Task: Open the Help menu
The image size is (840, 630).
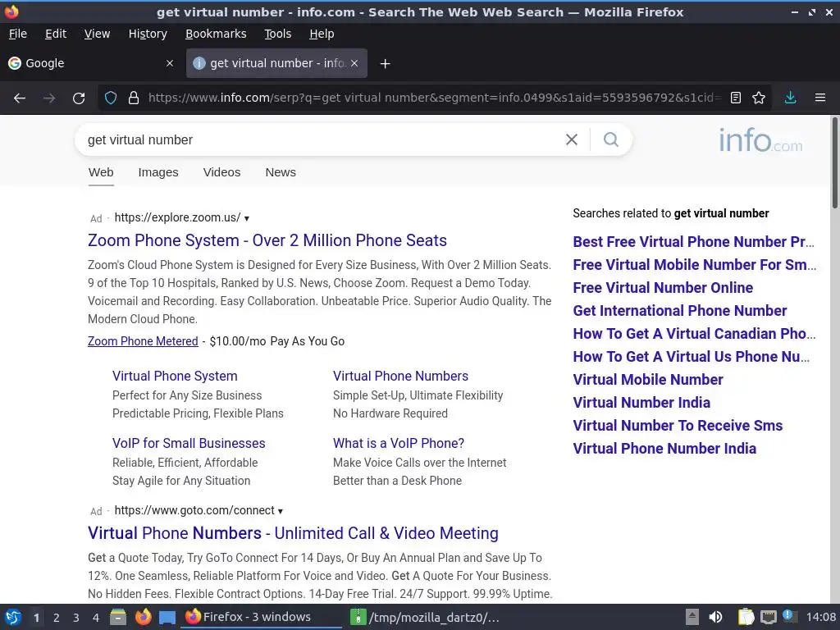Action: pyautogui.click(x=322, y=34)
